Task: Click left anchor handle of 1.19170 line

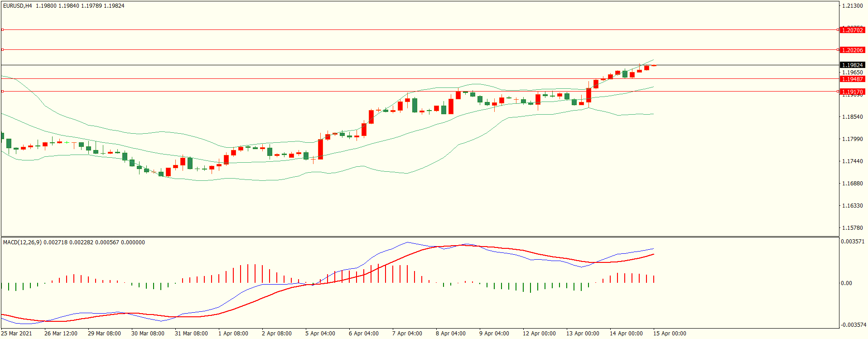Action: click(2, 92)
